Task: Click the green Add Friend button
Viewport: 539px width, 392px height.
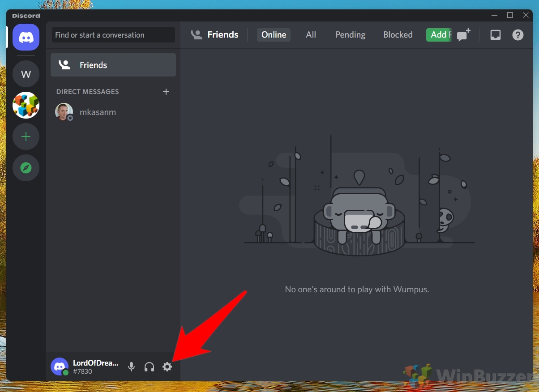Action: pos(439,35)
